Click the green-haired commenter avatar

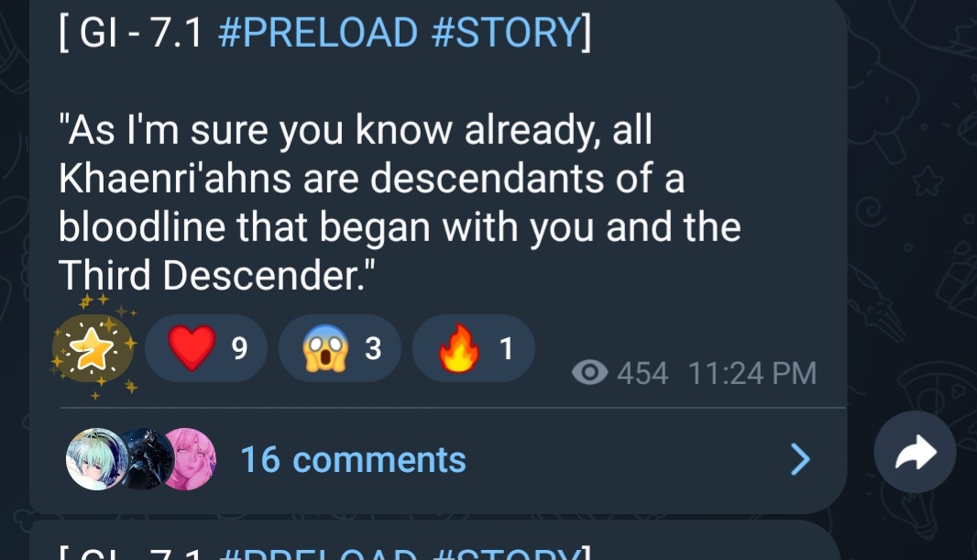click(96, 459)
